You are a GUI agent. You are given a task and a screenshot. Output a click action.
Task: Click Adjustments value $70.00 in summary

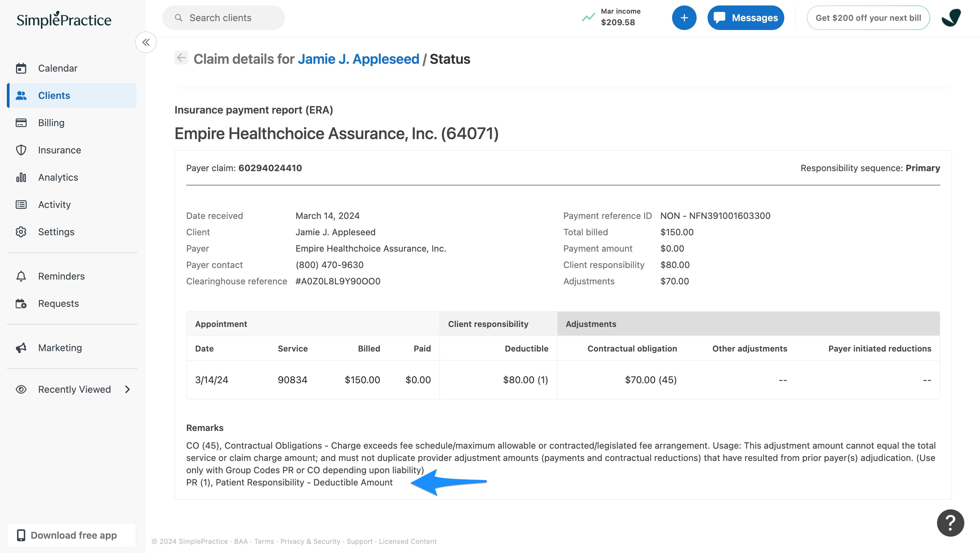tap(674, 281)
